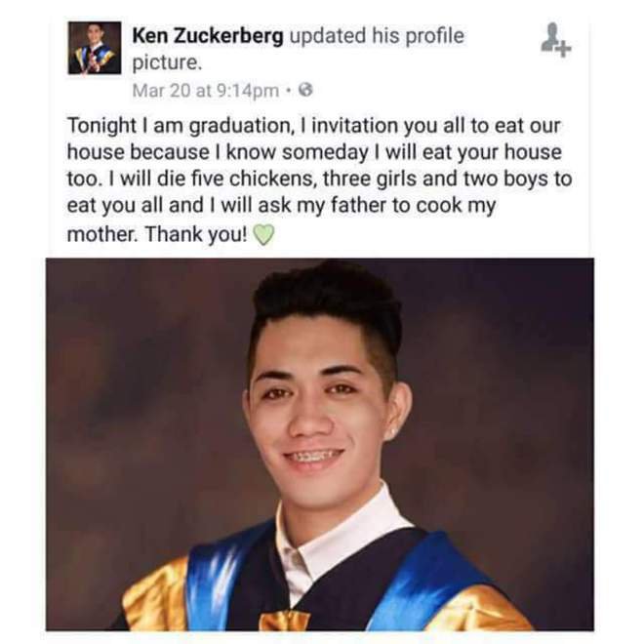
Task: Click the public globe privacy icon
Action: (305, 90)
